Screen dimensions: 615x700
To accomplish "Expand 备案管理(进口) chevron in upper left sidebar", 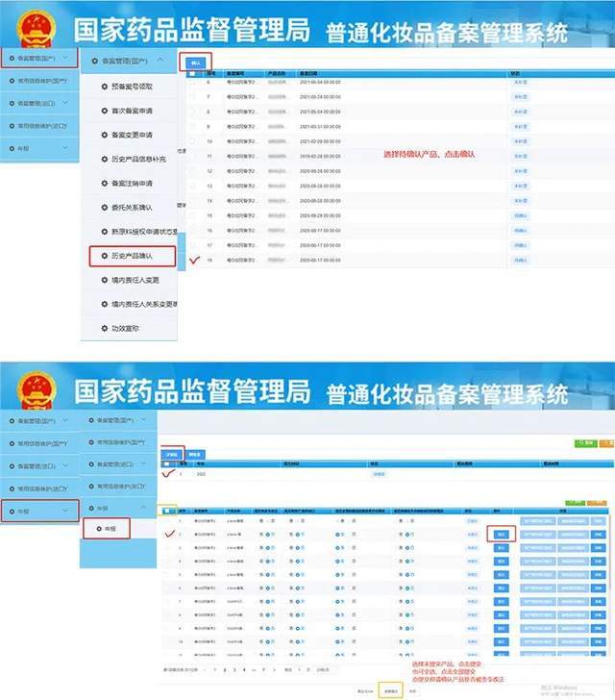I will point(65,103).
